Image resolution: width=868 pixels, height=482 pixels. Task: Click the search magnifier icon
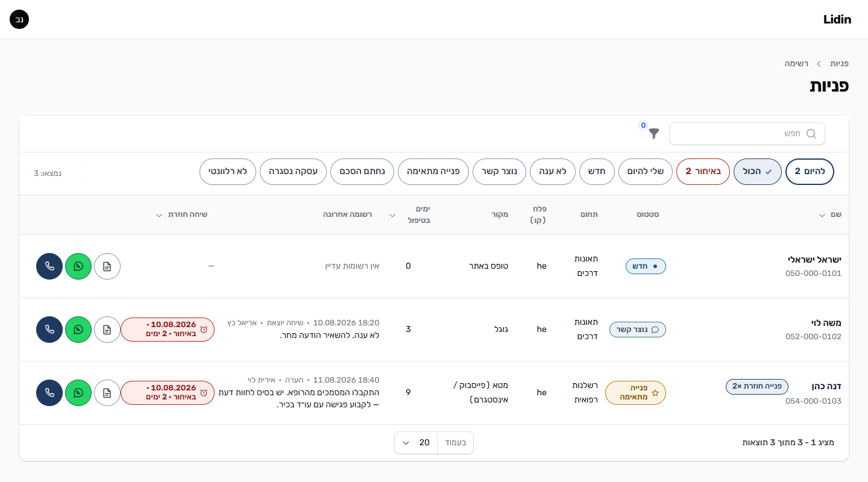(x=811, y=134)
